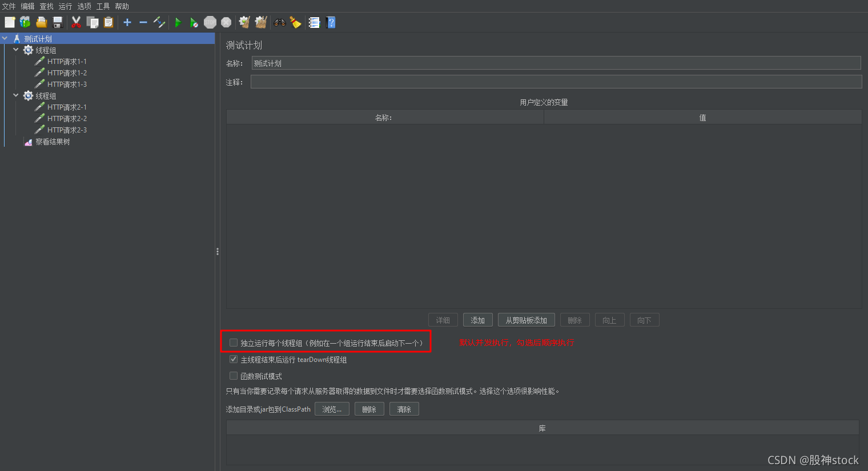868x471 pixels.
Task: Select HTTP请求2-1 in the tree
Action: pyautogui.click(x=67, y=107)
